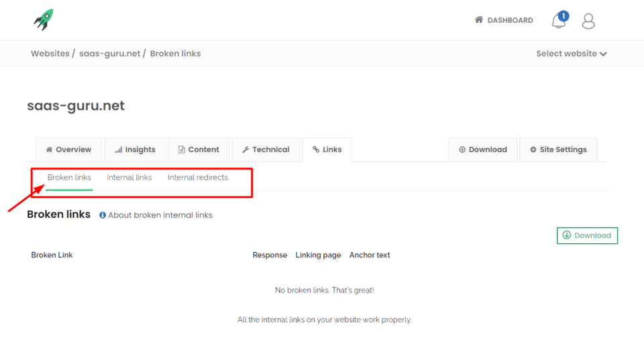Viewport: 644px width, 343px height.
Task: Click the Linking page column header
Action: pyautogui.click(x=318, y=255)
